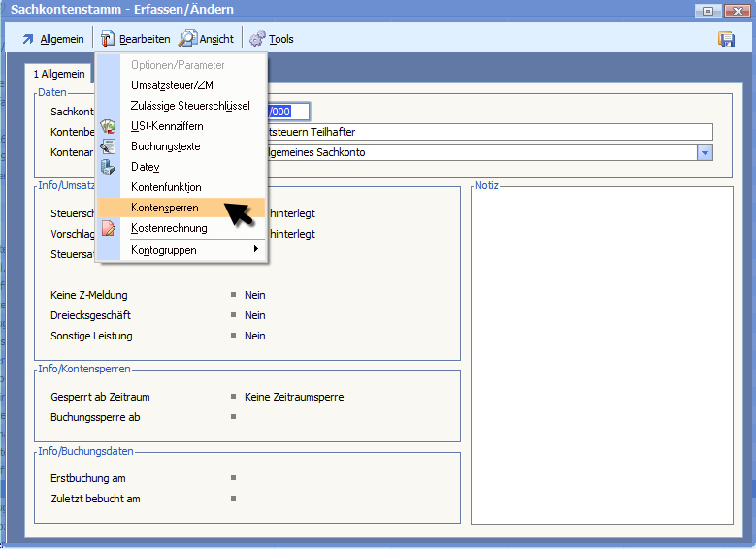This screenshot has width=756, height=549.
Task: Click the Allgemein arrow icon in toolbar
Action: click(x=27, y=39)
